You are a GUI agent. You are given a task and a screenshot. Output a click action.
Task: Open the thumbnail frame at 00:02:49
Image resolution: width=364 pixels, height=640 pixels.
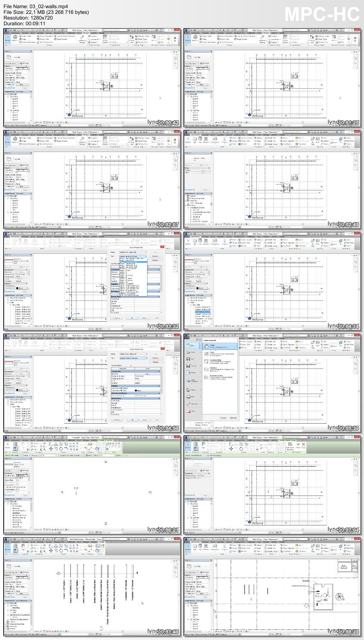272,179
